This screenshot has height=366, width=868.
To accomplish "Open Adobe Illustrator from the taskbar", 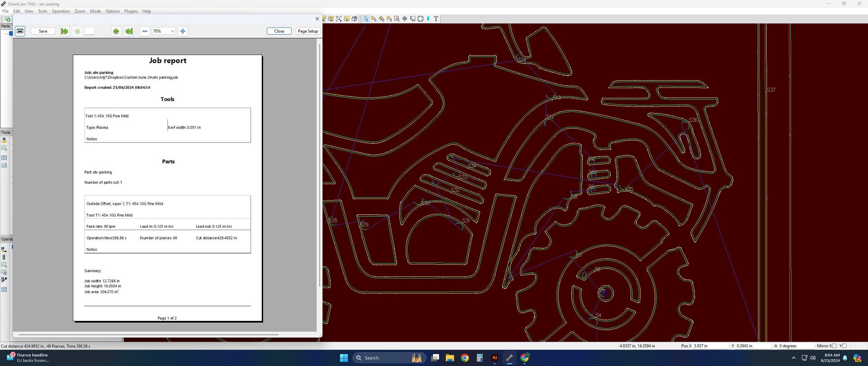I will [x=494, y=358].
